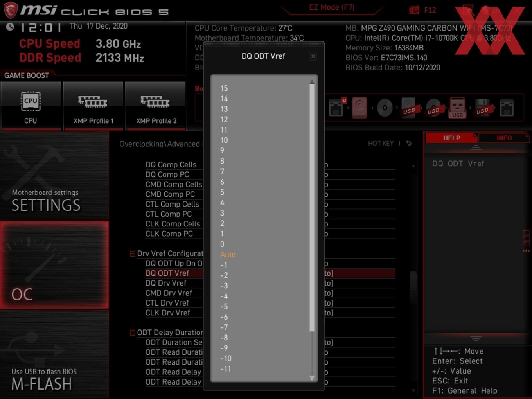Select value 7 in the list
This screenshot has height=399, width=532.
point(222,171)
